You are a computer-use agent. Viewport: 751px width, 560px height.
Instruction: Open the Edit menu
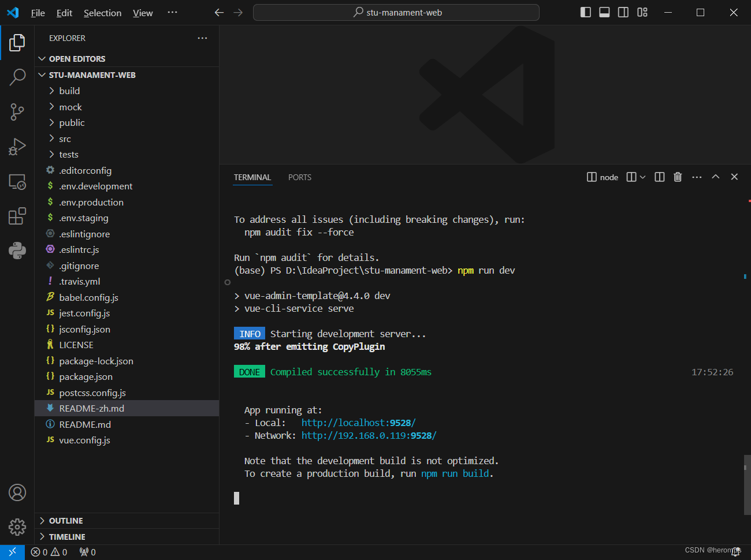tap(64, 13)
